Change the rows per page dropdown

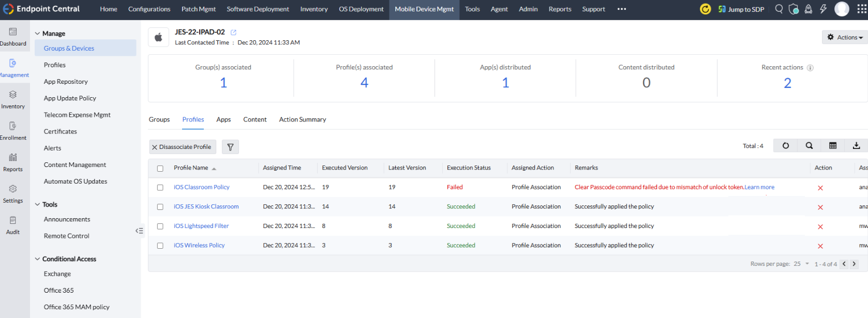click(801, 264)
